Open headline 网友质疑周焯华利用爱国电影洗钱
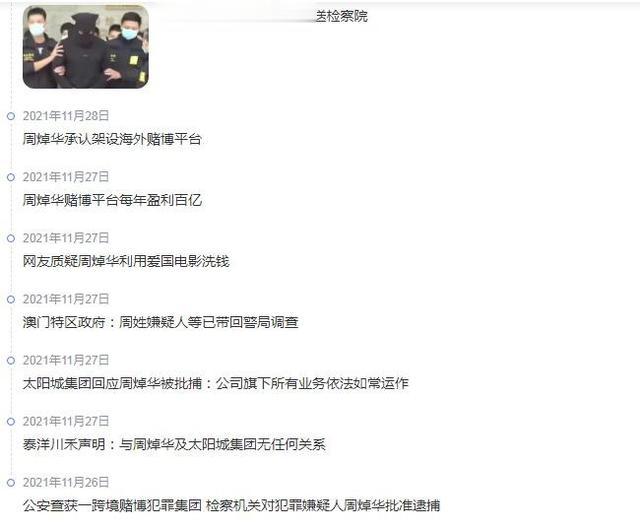This screenshot has width=640, height=529. (126, 261)
